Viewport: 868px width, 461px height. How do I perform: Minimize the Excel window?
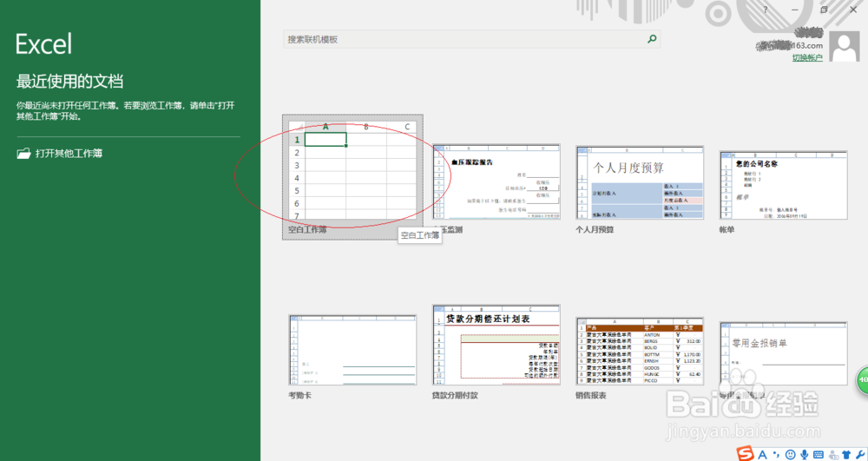pyautogui.click(x=794, y=10)
